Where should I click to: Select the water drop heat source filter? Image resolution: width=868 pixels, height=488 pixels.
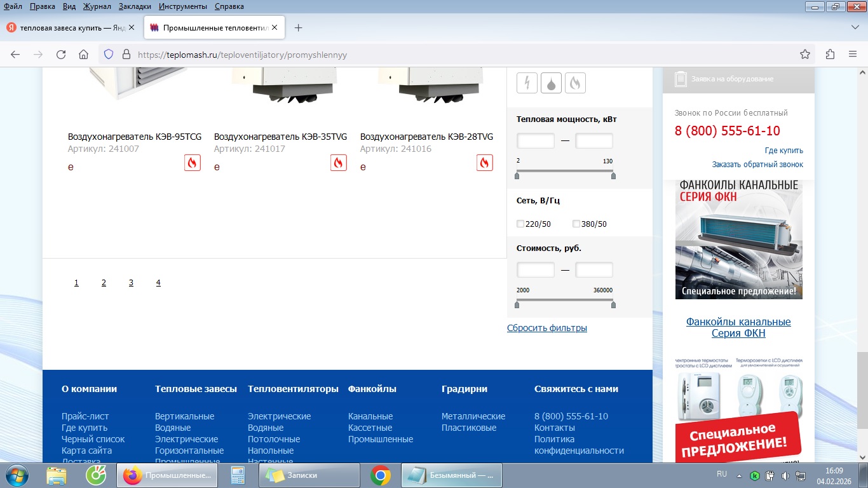551,83
